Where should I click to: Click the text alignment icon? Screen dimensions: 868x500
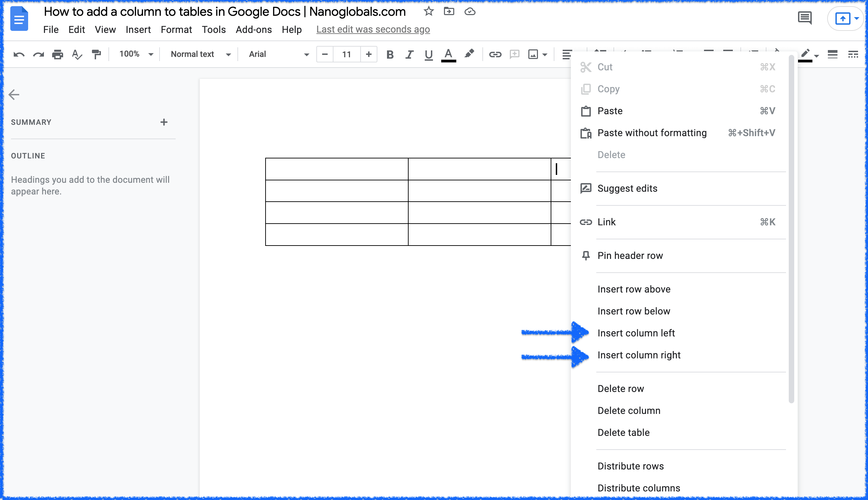point(567,54)
